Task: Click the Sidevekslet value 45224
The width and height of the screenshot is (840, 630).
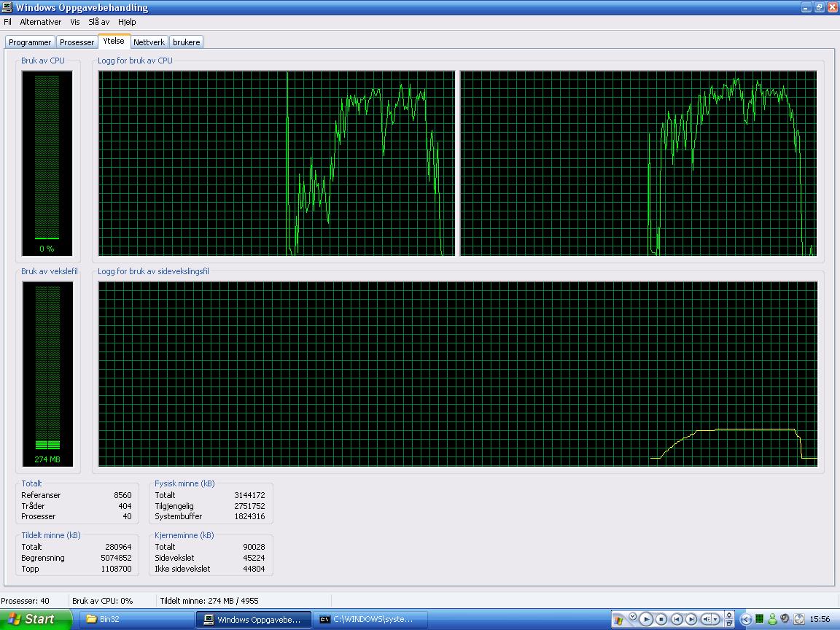Action: pos(254,558)
